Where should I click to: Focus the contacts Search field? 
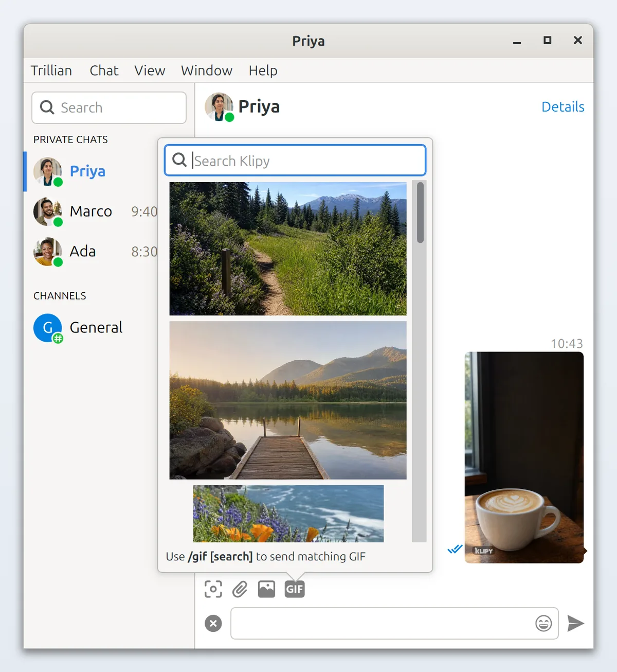(x=109, y=108)
